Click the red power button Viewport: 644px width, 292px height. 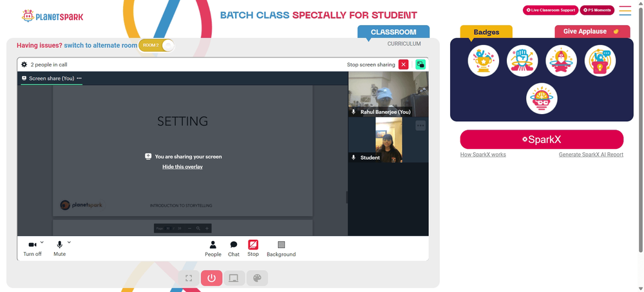click(211, 278)
